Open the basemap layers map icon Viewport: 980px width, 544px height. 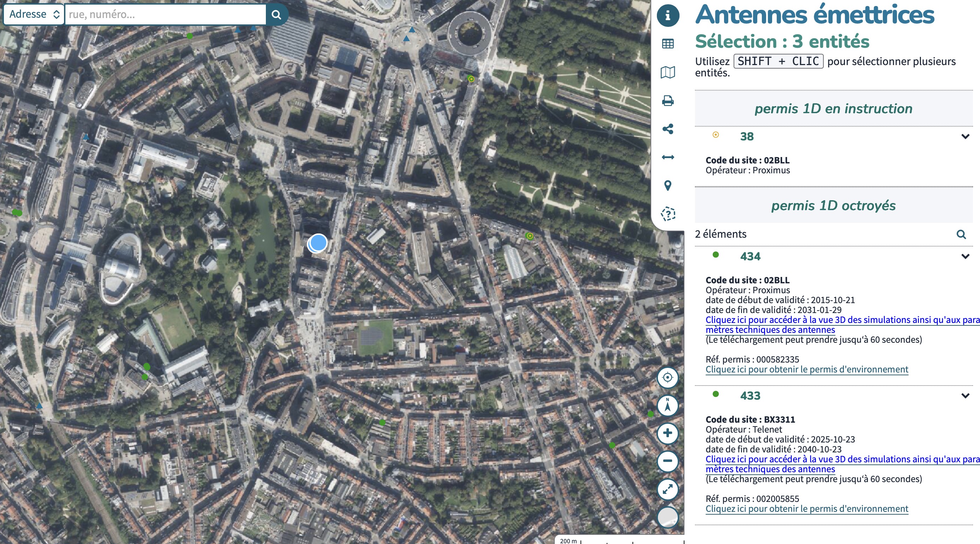click(668, 72)
